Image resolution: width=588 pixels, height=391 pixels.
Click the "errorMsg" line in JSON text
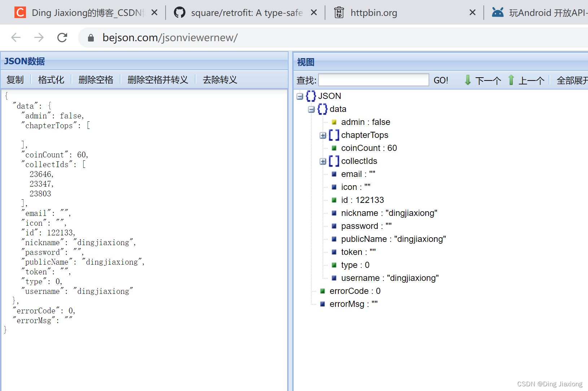[43, 321]
